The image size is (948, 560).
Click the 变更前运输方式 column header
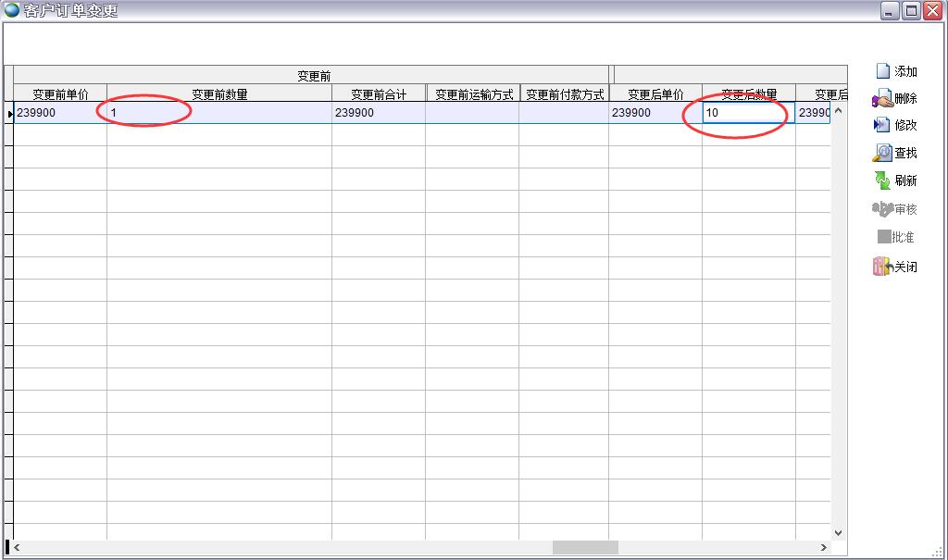click(472, 93)
